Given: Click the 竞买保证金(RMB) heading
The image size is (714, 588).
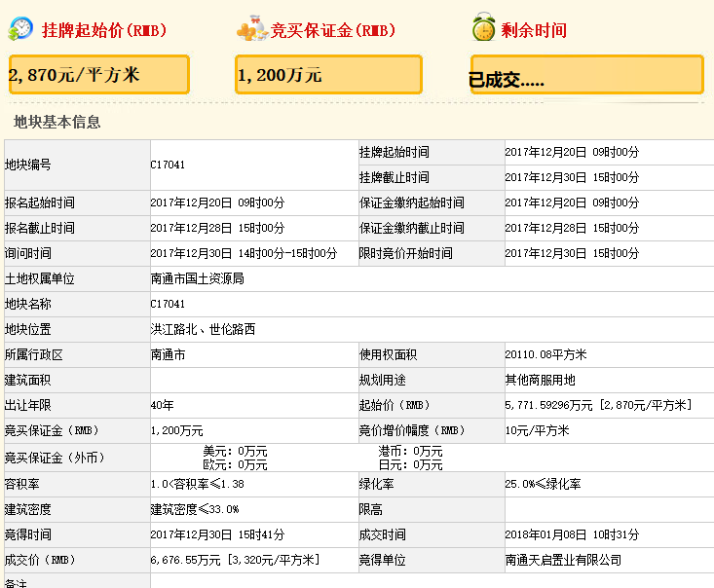Looking at the screenshot, I should 333,30.
